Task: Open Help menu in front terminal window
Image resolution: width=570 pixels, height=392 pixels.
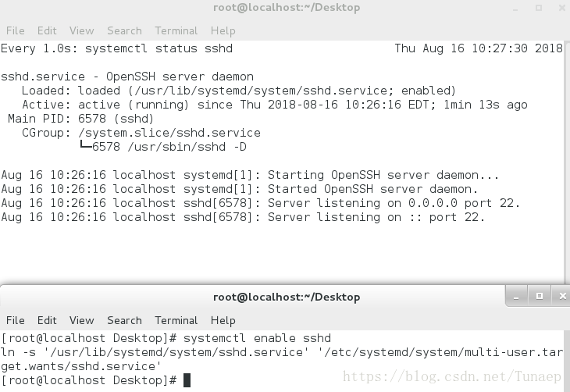Action: (x=223, y=320)
